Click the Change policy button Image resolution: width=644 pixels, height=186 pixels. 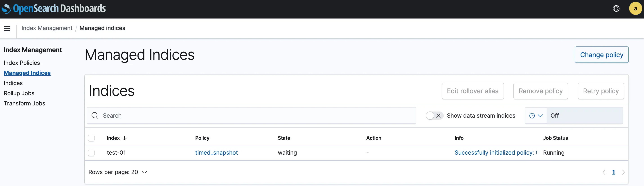click(x=601, y=55)
